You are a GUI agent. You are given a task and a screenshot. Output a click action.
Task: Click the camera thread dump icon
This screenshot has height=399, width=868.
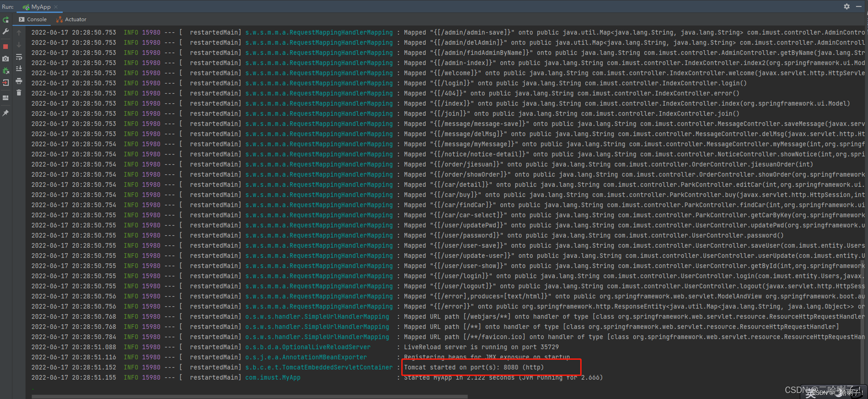pyautogui.click(x=6, y=59)
